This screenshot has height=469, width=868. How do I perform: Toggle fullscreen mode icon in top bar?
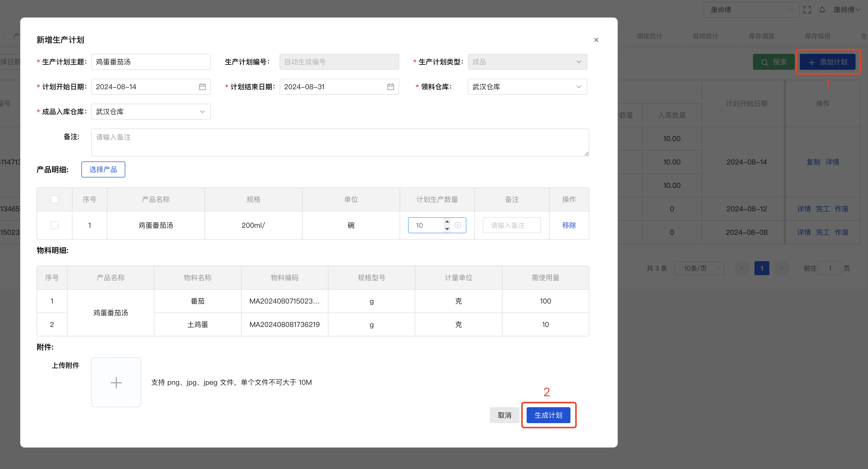click(x=807, y=10)
